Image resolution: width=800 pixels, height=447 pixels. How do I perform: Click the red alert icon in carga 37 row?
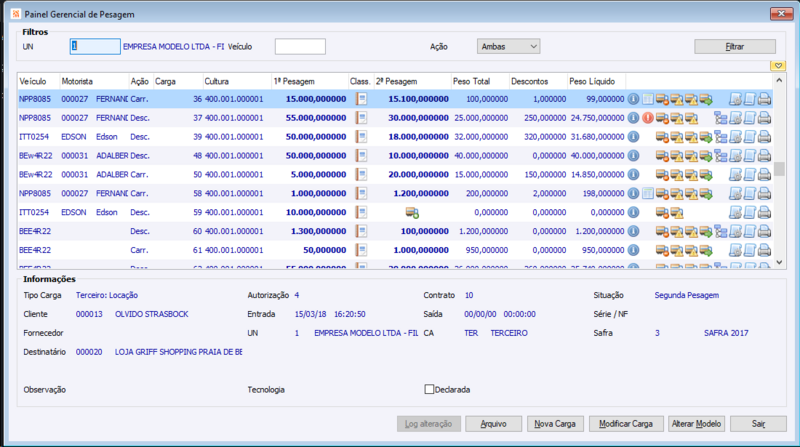click(648, 118)
